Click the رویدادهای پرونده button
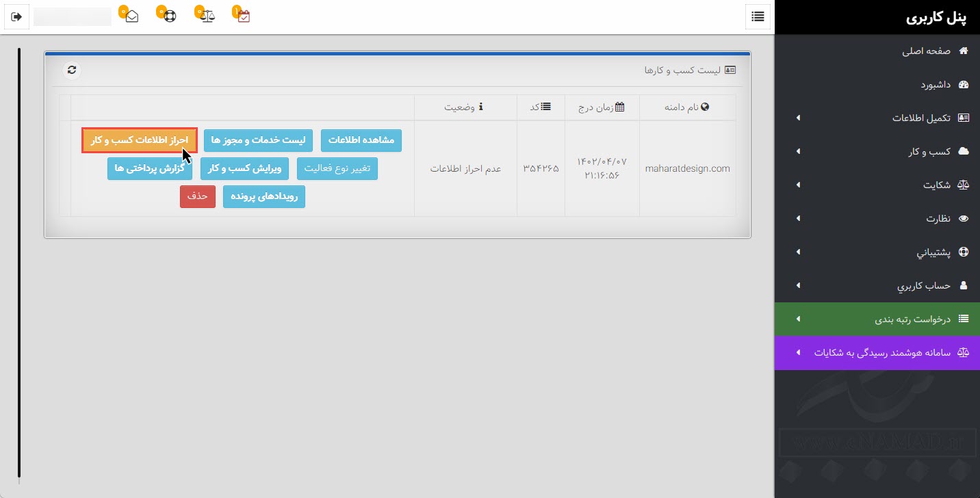Image resolution: width=980 pixels, height=498 pixels. 264,196
